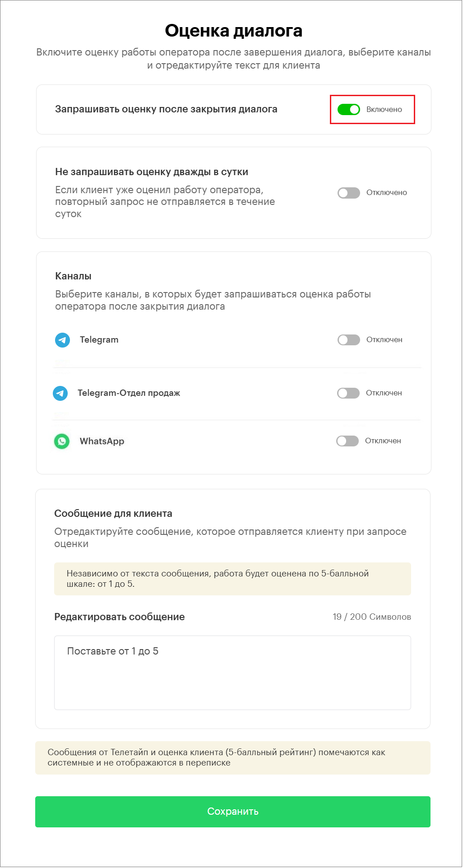This screenshot has width=463, height=868.
Task: Enable the Telegram-Отдел продаж channel switch
Action: [x=348, y=393]
